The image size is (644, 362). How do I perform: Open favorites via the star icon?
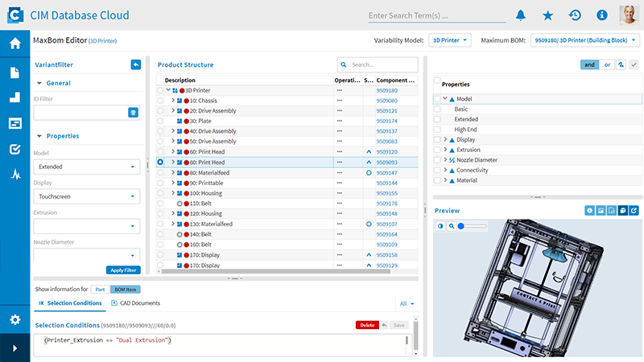(548, 15)
